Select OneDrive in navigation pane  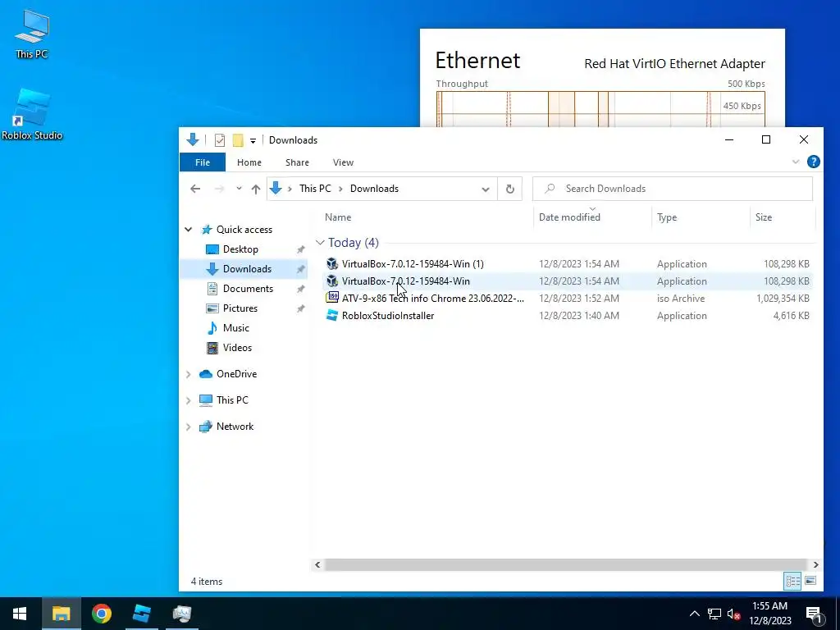click(x=236, y=374)
